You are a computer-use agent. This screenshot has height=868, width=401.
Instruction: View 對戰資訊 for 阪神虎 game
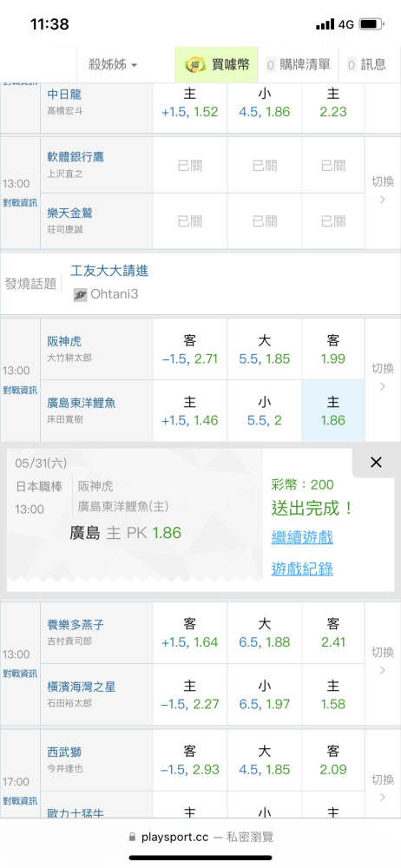click(x=20, y=390)
